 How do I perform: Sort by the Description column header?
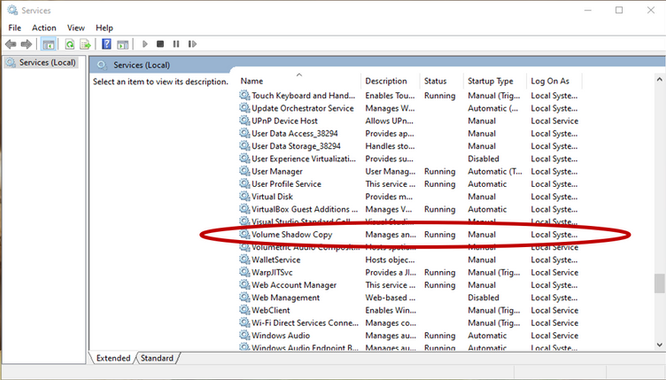(390, 81)
